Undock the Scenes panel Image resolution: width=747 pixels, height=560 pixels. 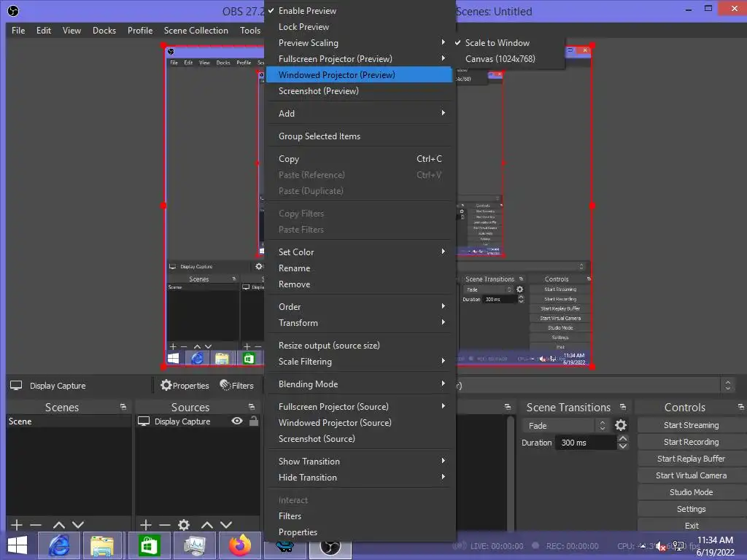point(123,407)
